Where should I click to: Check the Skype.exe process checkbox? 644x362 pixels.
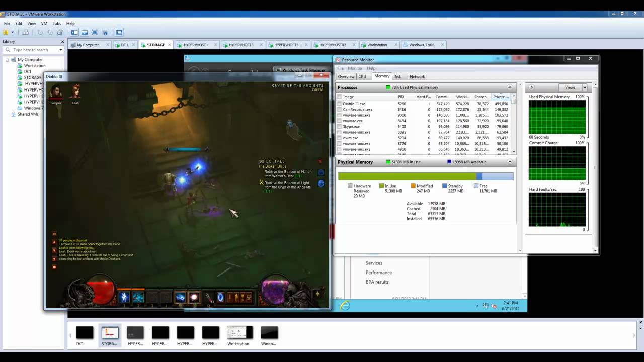(339, 127)
